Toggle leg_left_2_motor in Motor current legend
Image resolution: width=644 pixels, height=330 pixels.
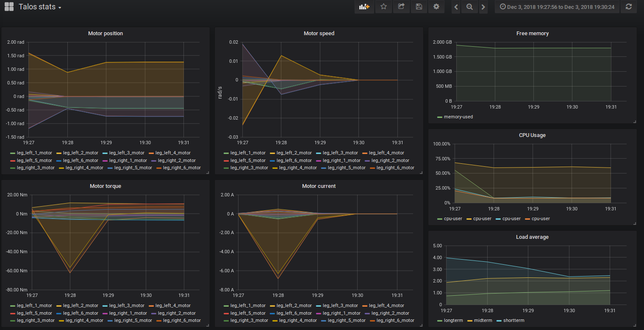294,305
